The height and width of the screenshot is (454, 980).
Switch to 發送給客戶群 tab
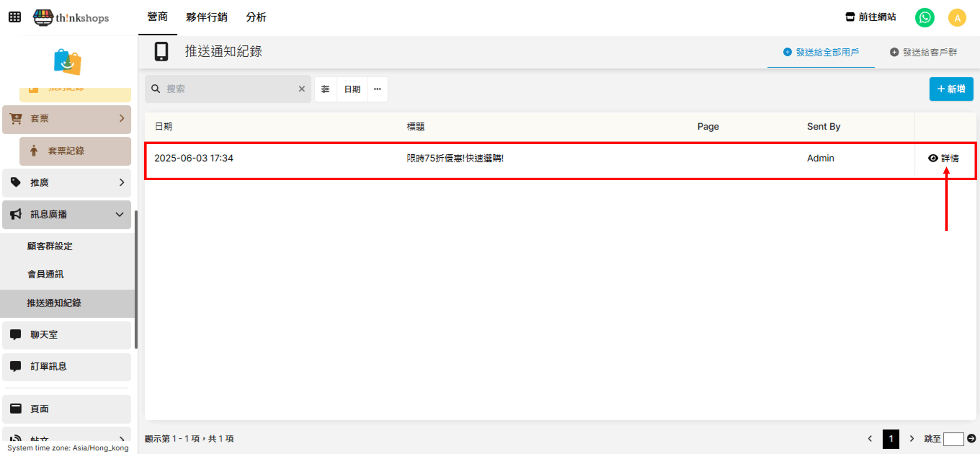coord(923,52)
